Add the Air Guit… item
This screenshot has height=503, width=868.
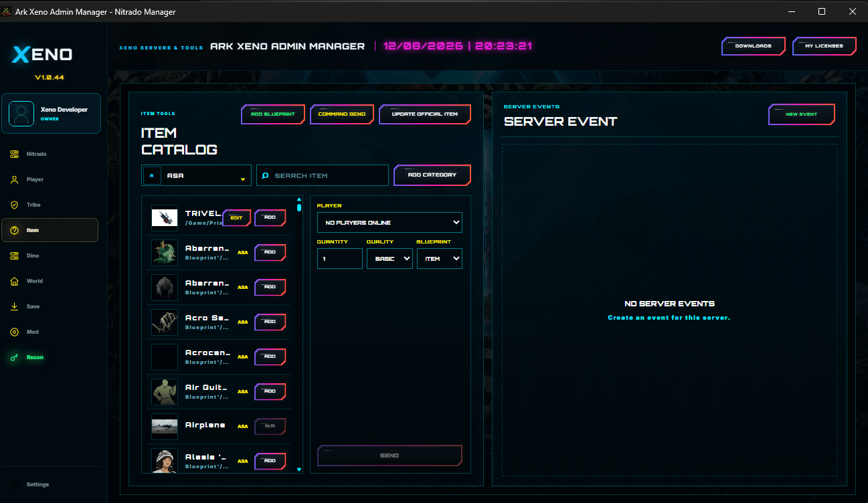(270, 392)
